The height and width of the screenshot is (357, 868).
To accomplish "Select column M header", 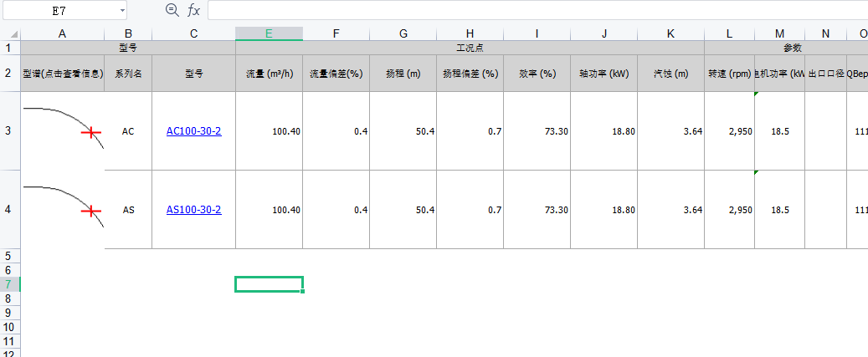I will tap(780, 33).
